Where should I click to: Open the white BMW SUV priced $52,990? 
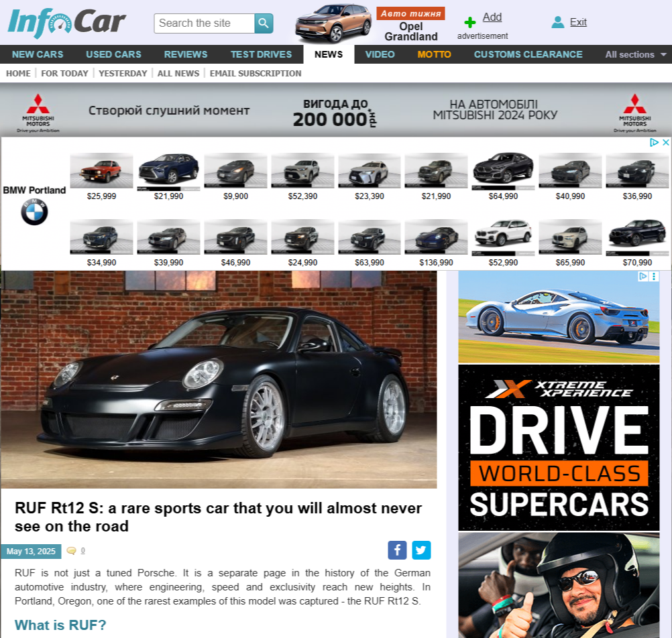click(503, 237)
